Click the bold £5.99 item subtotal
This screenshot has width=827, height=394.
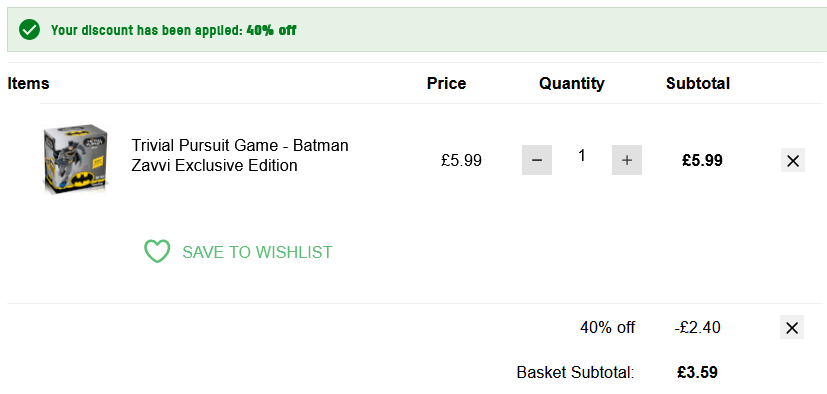(702, 160)
